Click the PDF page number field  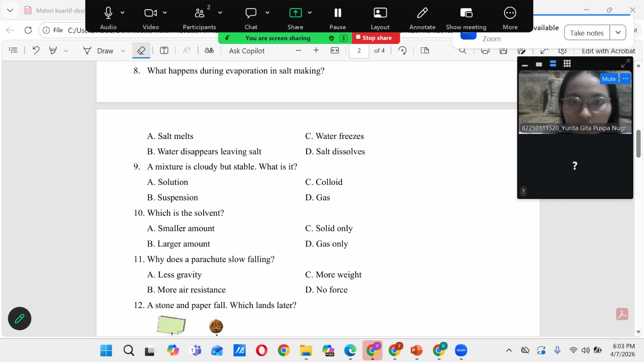click(359, 50)
